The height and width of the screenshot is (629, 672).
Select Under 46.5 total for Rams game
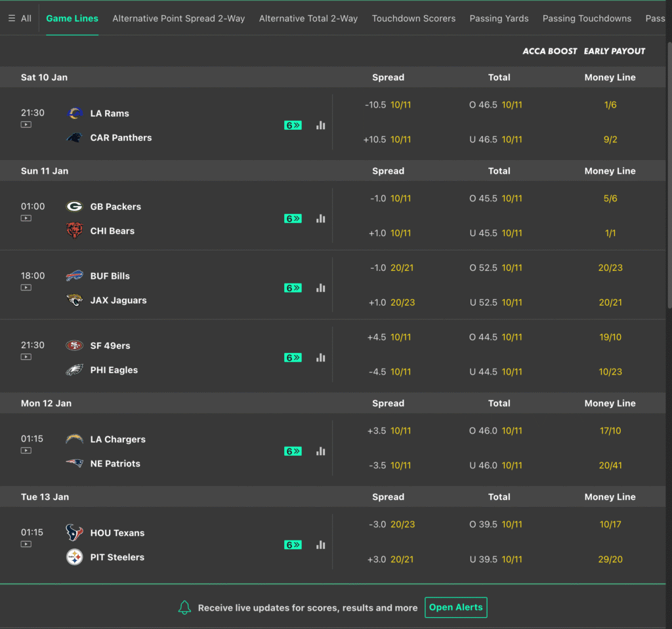click(x=496, y=139)
